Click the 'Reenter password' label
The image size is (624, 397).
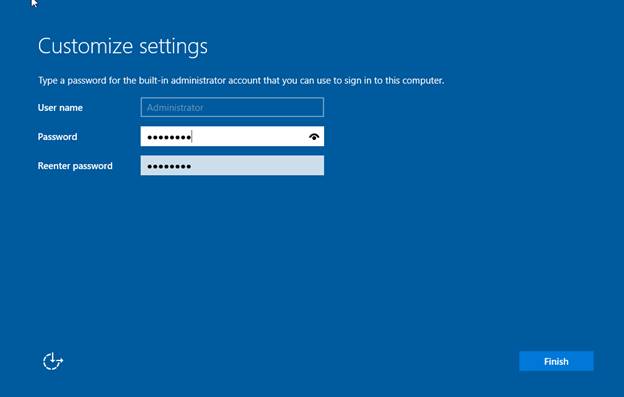pyautogui.click(x=75, y=166)
